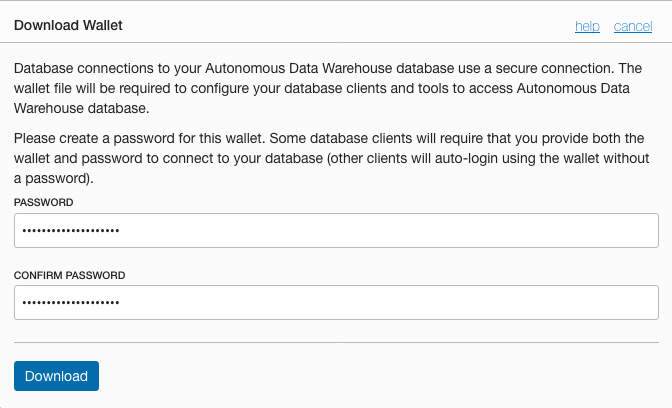This screenshot has height=408, width=672.
Task: Click the CONFIRM PASSWORD field label
Action: 68,274
